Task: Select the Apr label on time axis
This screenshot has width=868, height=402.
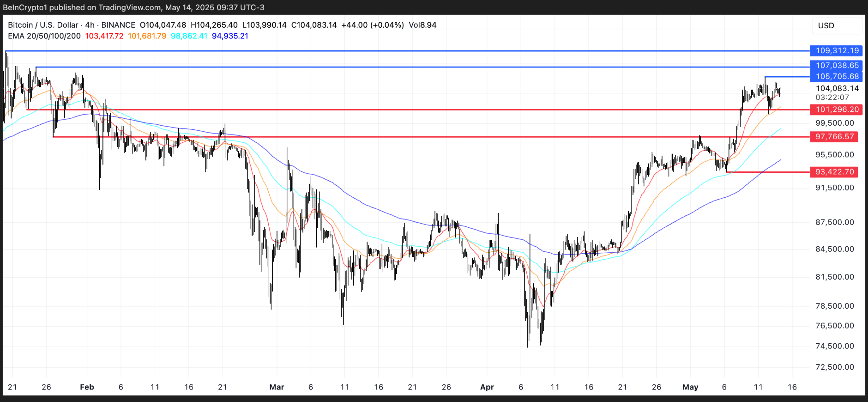Action: coord(487,387)
